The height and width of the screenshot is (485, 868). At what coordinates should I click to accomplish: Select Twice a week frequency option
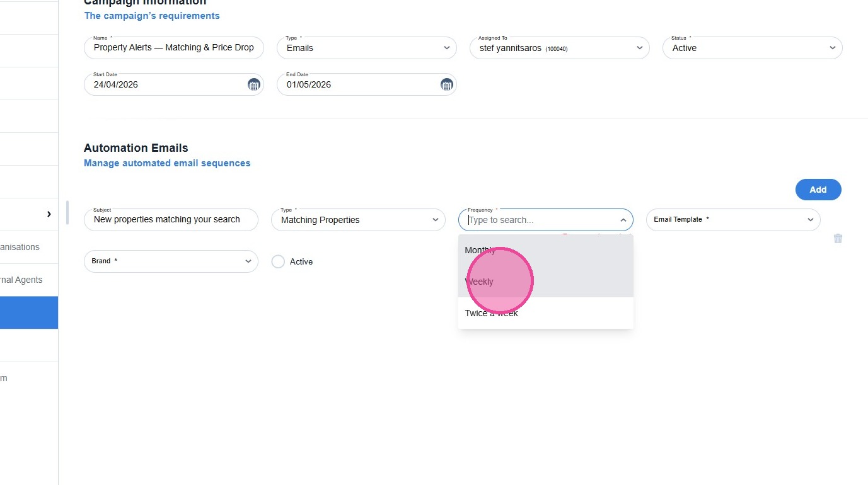[x=546, y=313]
